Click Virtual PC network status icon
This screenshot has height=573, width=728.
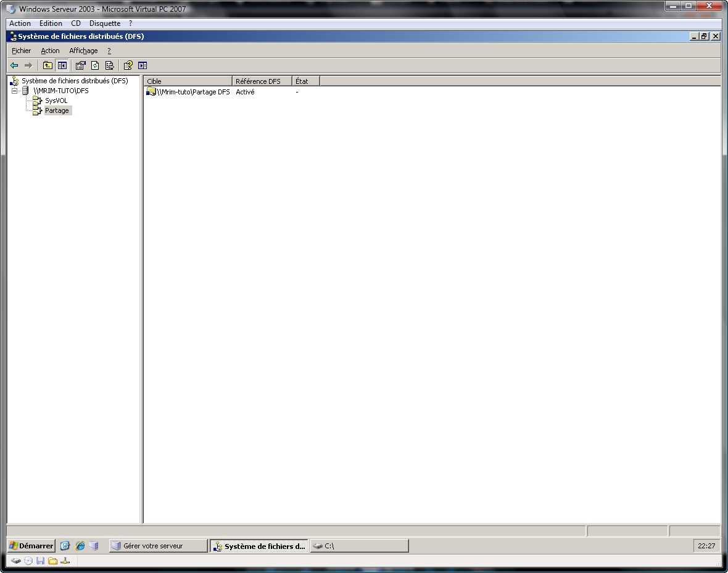[x=65, y=561]
